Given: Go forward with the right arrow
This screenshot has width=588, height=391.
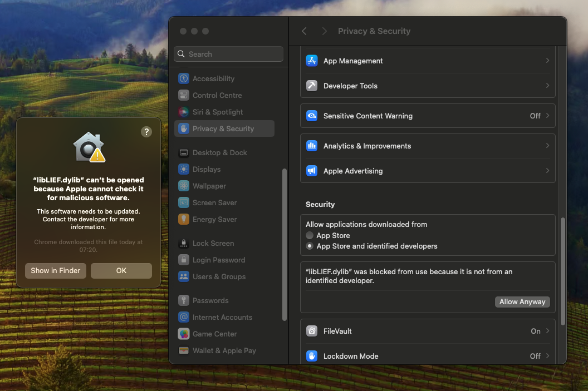Looking at the screenshot, I should 324,31.
